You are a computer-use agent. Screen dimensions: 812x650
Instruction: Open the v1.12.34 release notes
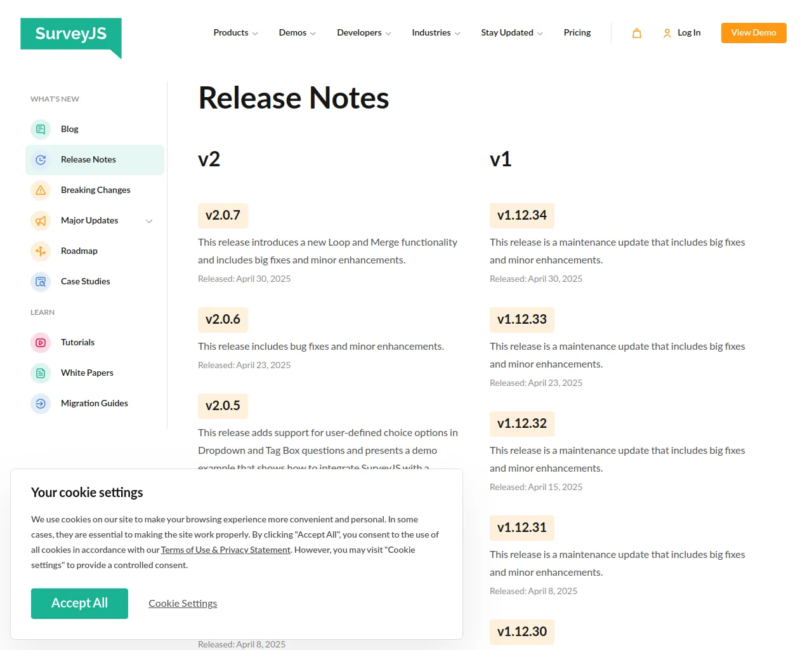[x=522, y=216]
